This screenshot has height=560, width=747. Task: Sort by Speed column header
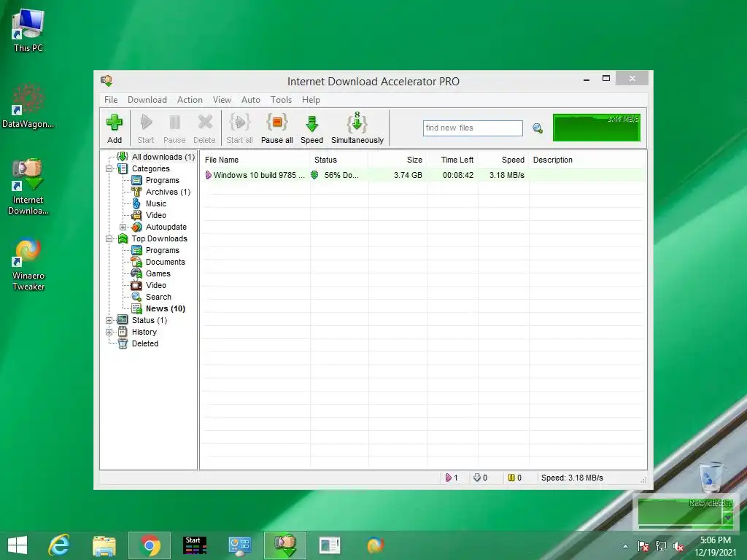503,160
